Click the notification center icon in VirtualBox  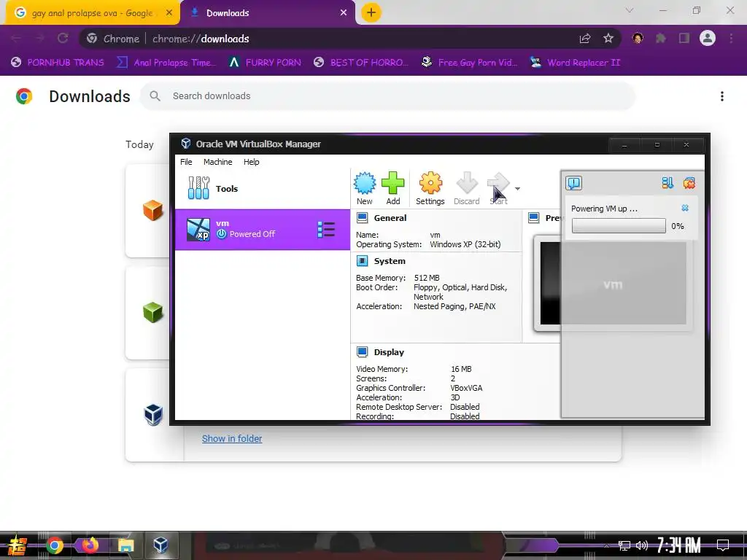[573, 183]
